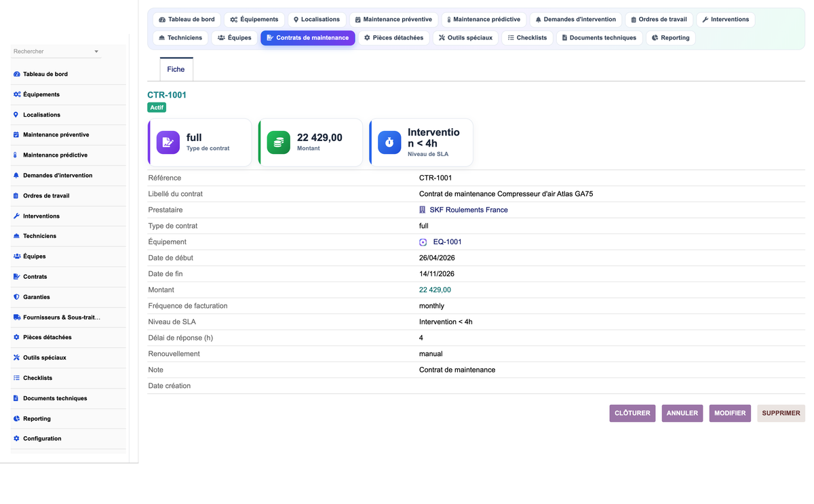Click the purple contract type card icon

pyautogui.click(x=168, y=142)
